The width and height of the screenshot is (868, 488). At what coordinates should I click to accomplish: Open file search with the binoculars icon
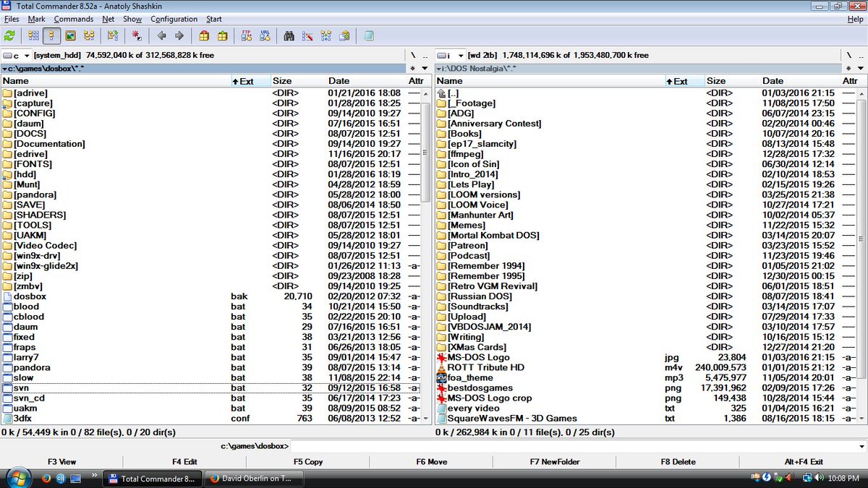point(289,35)
